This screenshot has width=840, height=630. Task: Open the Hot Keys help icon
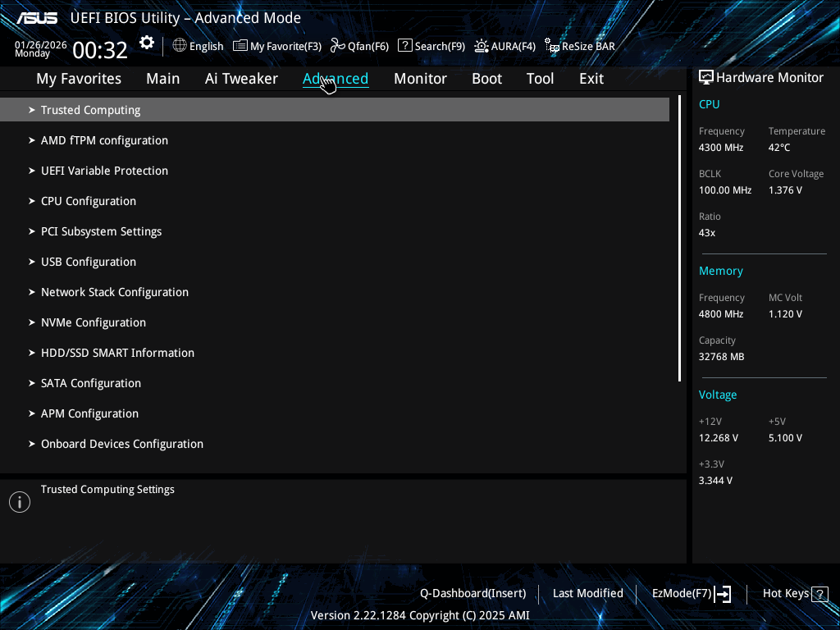coord(819,594)
